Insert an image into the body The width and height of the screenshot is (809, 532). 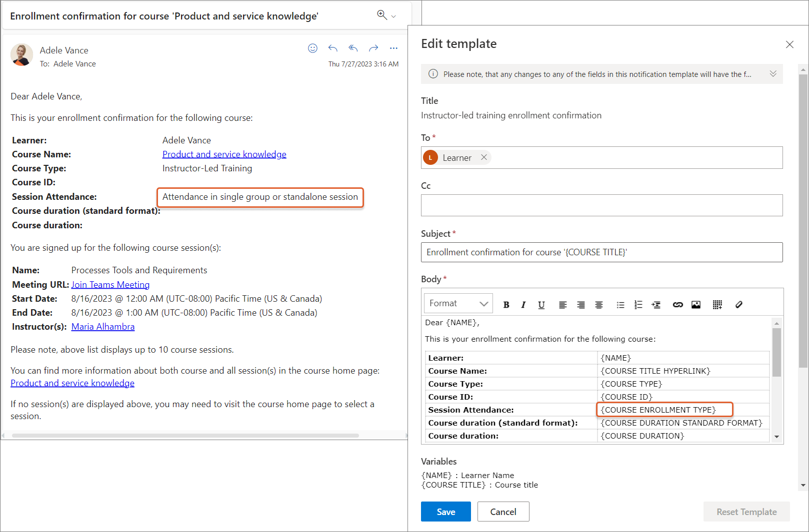pos(695,305)
